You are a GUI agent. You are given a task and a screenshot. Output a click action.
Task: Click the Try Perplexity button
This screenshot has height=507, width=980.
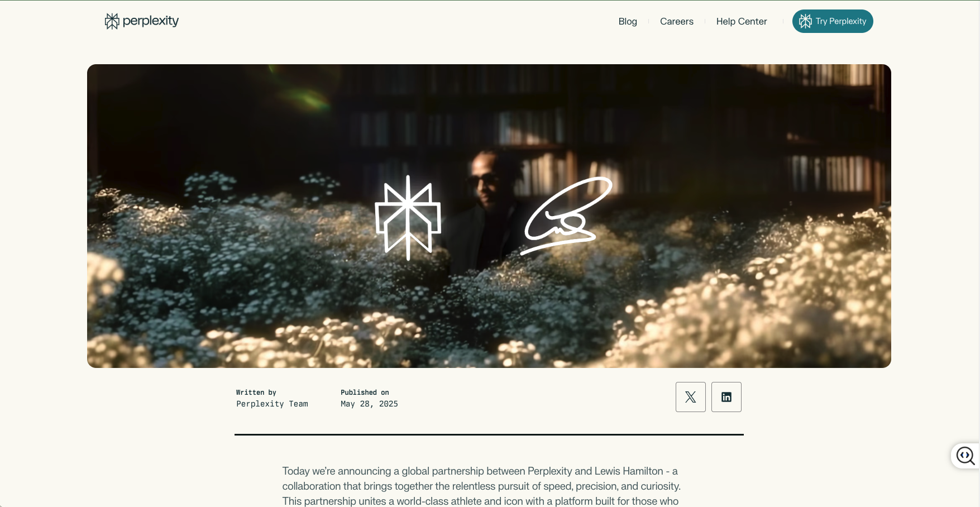coord(833,21)
